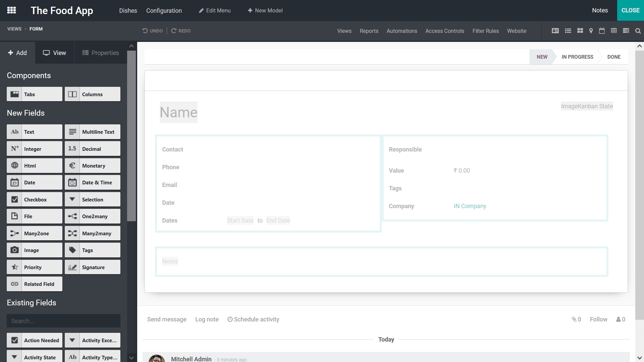Select the Image field type
The image size is (644, 362).
(x=35, y=250)
